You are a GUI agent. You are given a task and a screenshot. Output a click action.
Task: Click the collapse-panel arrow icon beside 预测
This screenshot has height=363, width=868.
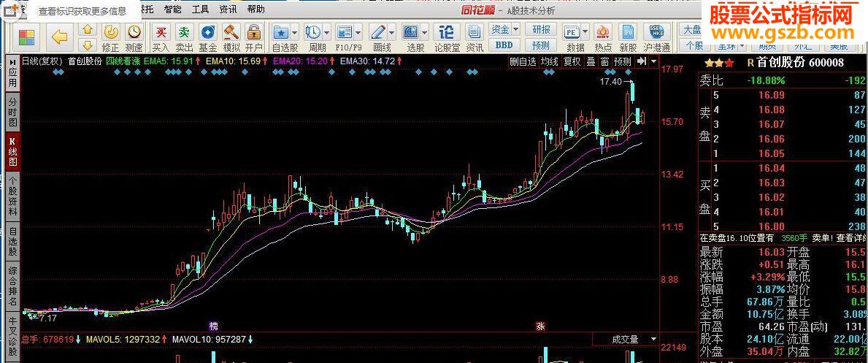(642, 61)
